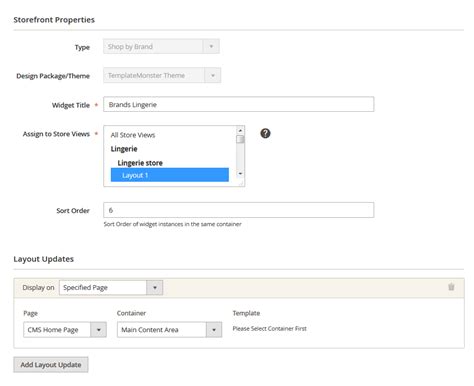The width and height of the screenshot is (474, 386).
Task: Click the help question mark icon
Action: pyautogui.click(x=265, y=133)
